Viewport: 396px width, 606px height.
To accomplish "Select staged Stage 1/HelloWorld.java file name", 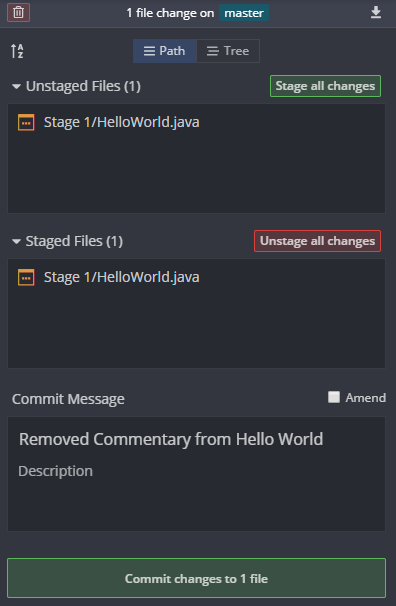I will 122,277.
